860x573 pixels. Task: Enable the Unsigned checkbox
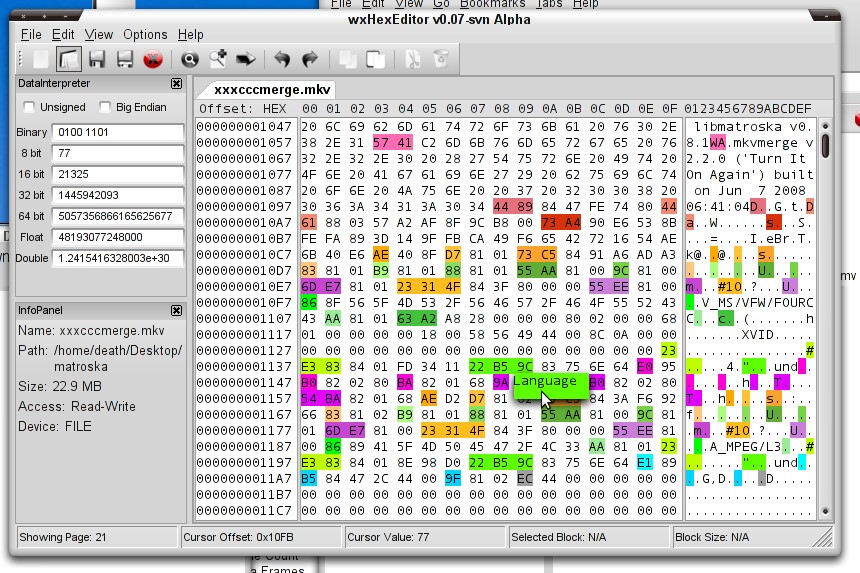click(29, 107)
